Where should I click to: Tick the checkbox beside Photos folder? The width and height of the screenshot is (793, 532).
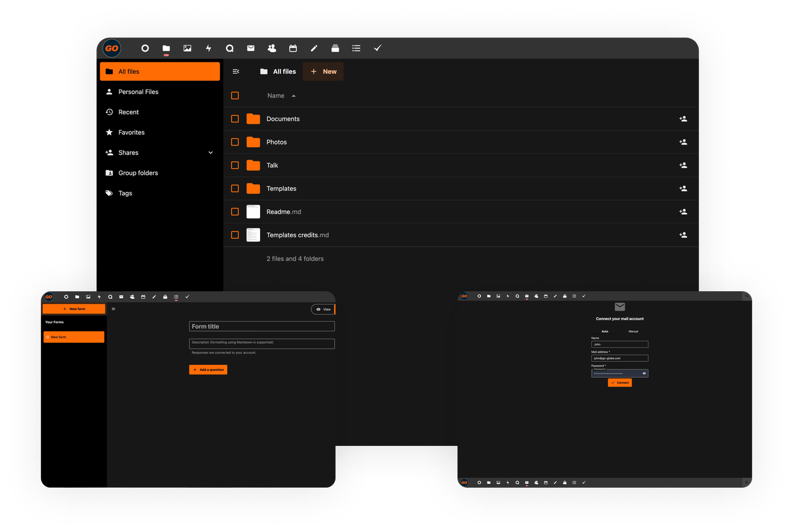(235, 142)
